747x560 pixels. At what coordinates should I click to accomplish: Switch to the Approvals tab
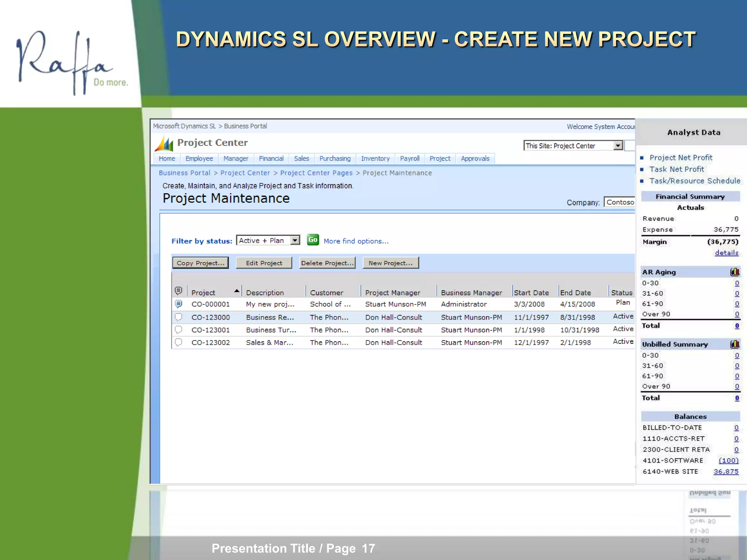(x=475, y=159)
